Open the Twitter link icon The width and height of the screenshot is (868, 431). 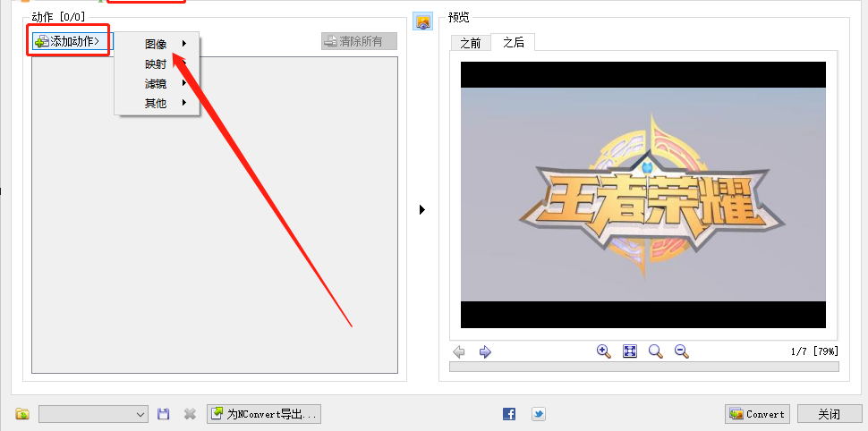coord(538,414)
